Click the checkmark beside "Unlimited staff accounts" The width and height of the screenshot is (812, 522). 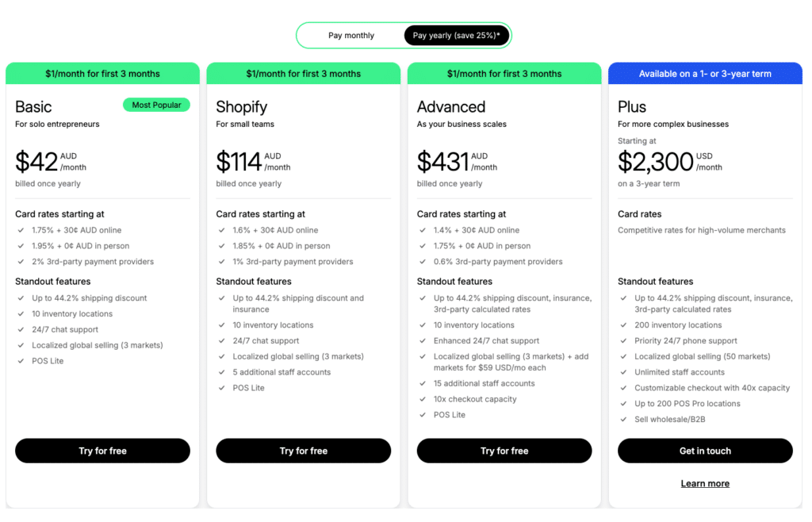[x=622, y=372]
